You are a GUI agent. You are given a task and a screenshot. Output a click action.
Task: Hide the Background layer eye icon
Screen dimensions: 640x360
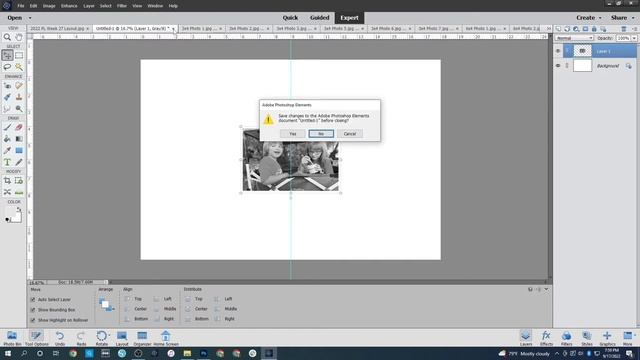click(558, 66)
